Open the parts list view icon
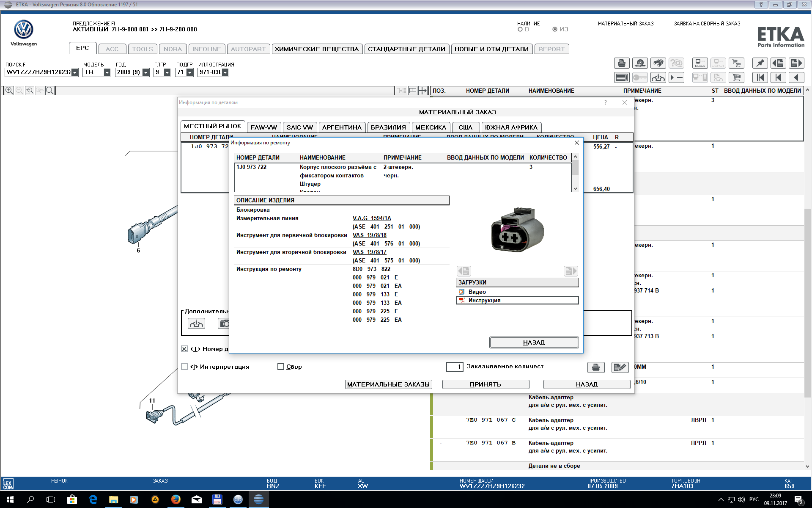812x508 pixels. [x=621, y=77]
